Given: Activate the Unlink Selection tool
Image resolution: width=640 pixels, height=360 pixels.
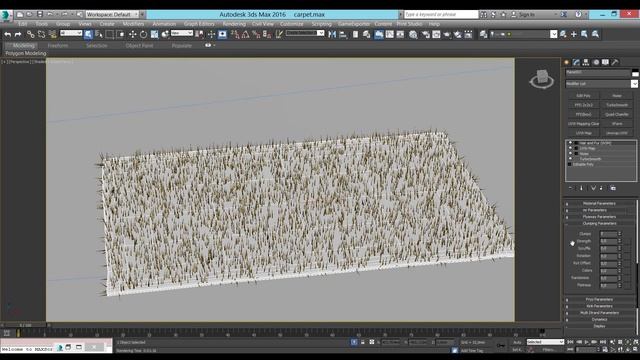Looking at the screenshot, I should 41,35.
